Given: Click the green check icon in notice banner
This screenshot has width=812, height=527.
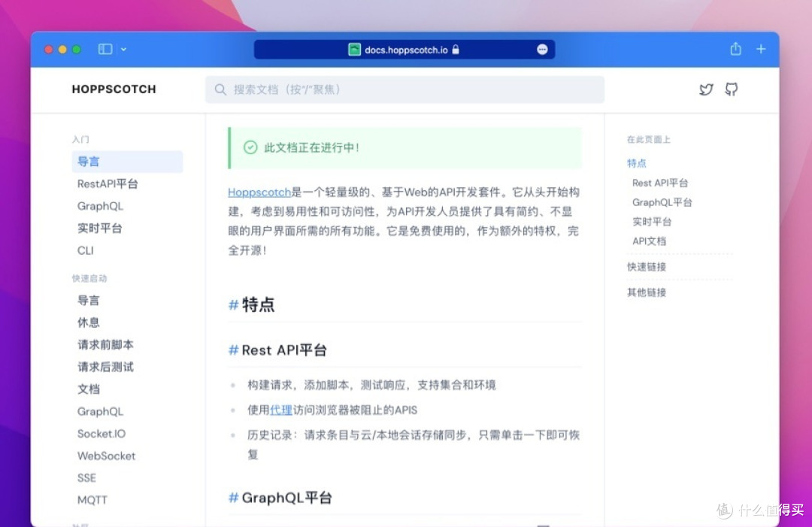Looking at the screenshot, I should 250,147.
